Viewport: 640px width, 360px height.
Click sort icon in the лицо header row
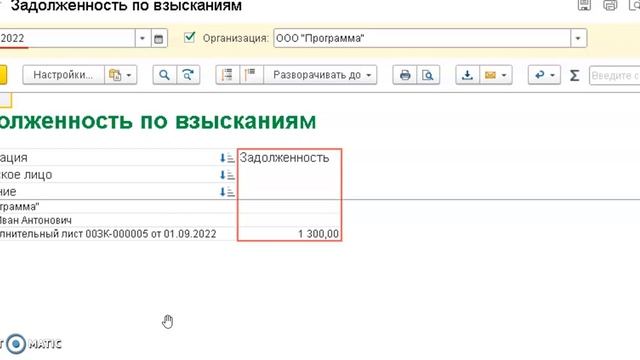(x=227, y=175)
